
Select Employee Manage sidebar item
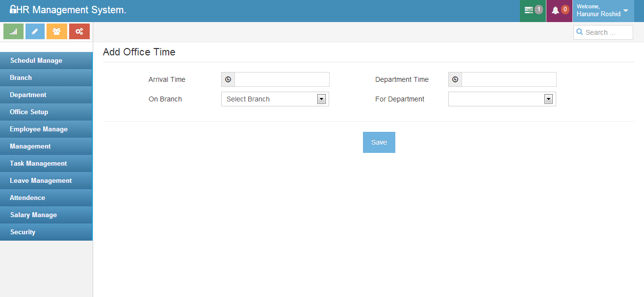tap(39, 129)
